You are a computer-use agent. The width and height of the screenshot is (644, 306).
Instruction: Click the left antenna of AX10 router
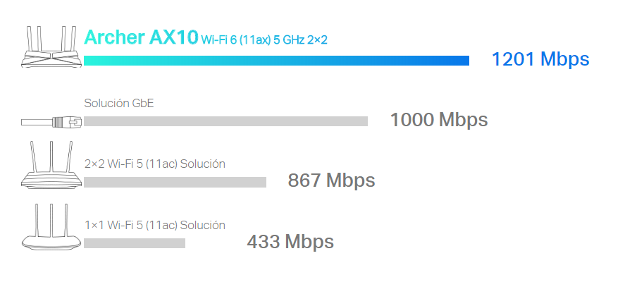pyautogui.click(x=29, y=38)
